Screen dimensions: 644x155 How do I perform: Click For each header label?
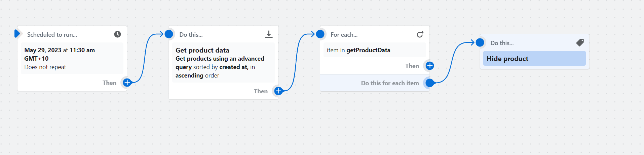(344, 35)
